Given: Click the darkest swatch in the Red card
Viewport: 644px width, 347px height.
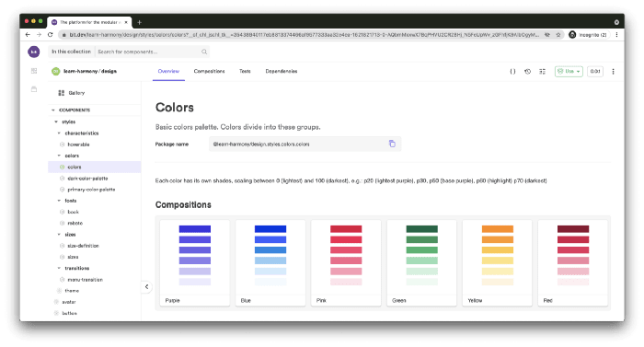Looking at the screenshot, I should pos(573,229).
